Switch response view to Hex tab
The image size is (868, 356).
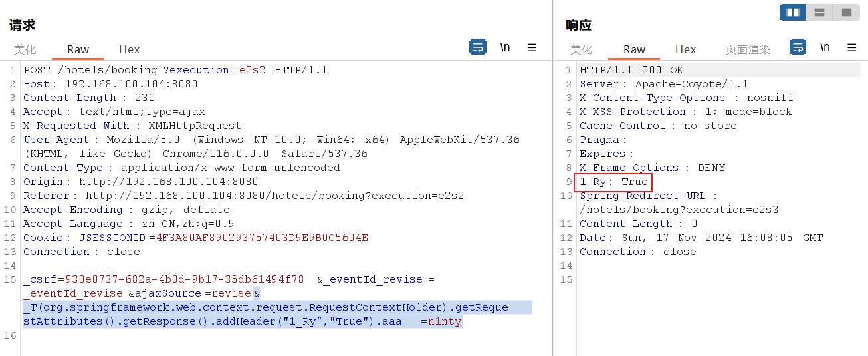pos(685,49)
